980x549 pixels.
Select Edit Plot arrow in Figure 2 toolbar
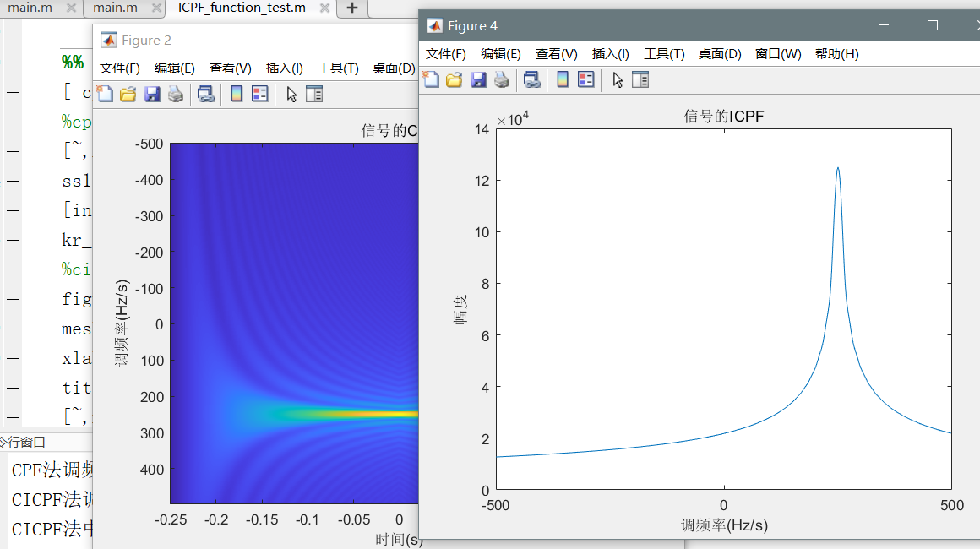point(291,95)
